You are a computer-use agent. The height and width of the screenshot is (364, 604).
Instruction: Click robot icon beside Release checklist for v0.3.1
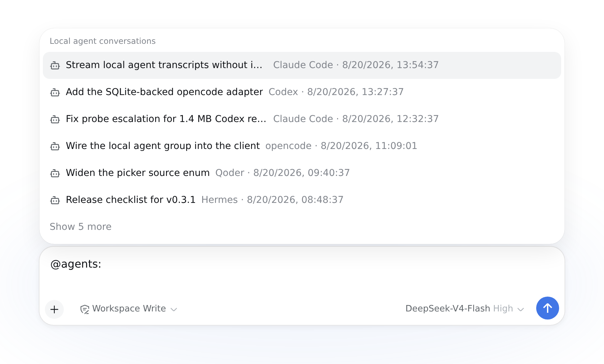point(55,200)
